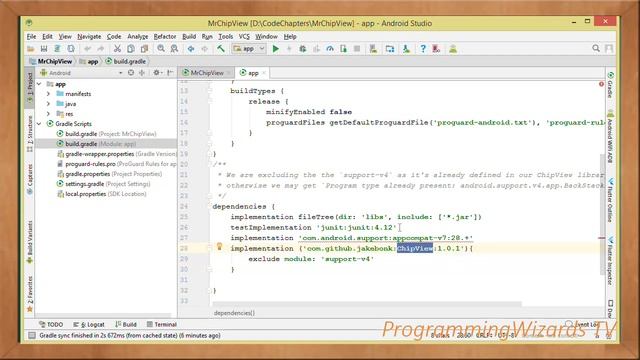The height and width of the screenshot is (360, 640).
Task: Click the red error indicator in editor gutter
Action: (x=601, y=84)
